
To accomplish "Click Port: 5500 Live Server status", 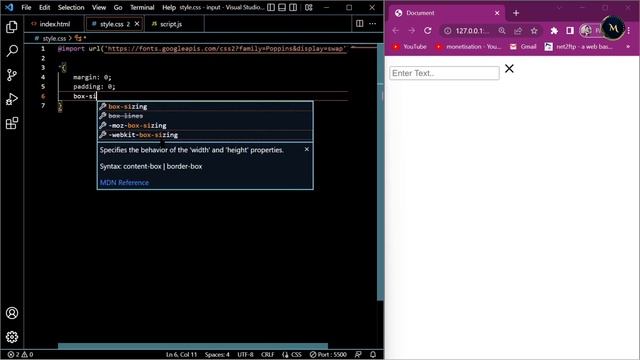I will pyautogui.click(x=328, y=354).
